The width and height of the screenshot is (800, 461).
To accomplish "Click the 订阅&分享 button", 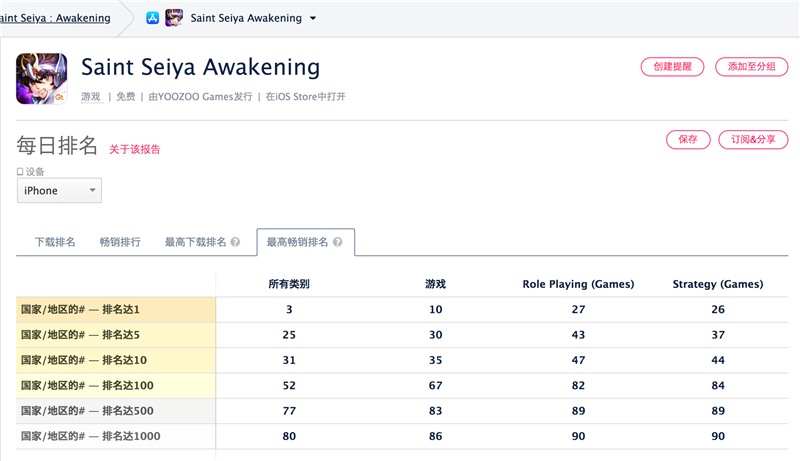I will [753, 140].
